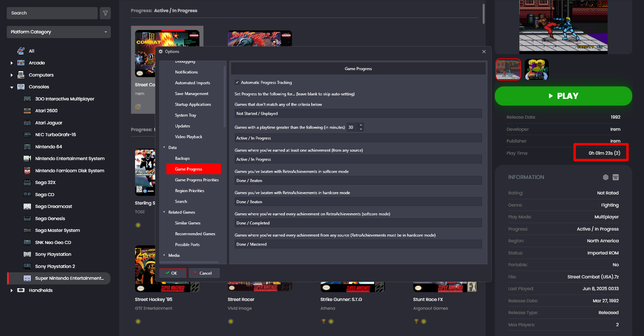This screenshot has width=644, height=336.
Task: Open the Recommended Games options page
Action: click(195, 234)
